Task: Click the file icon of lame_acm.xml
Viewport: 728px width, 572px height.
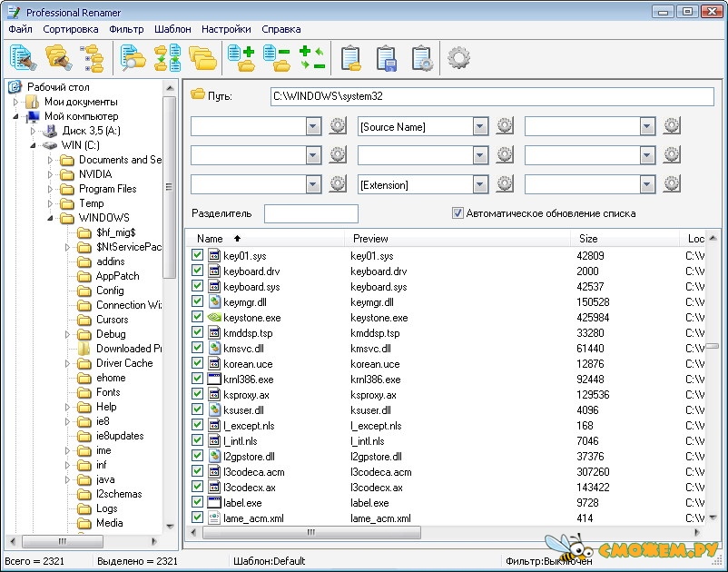Action: (x=214, y=518)
